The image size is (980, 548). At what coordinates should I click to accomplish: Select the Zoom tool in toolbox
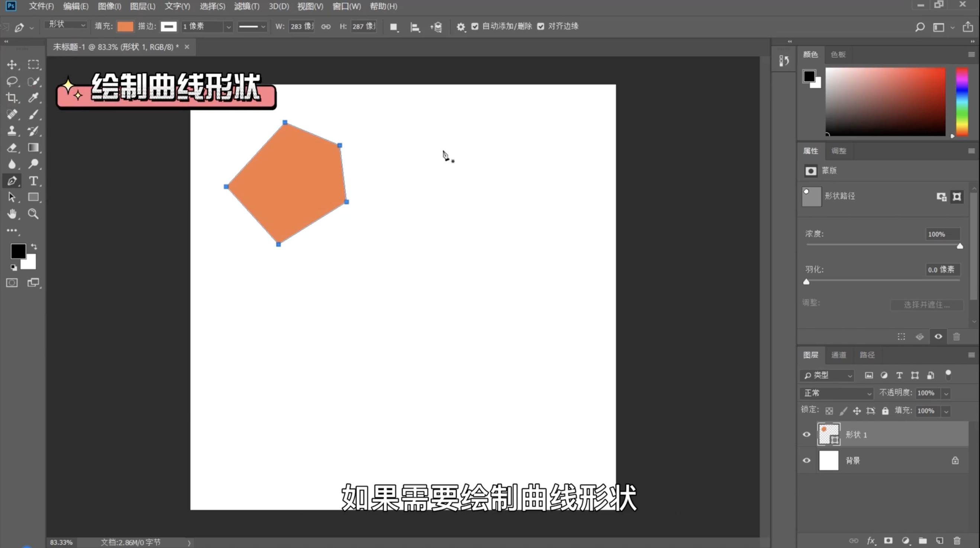(x=33, y=214)
